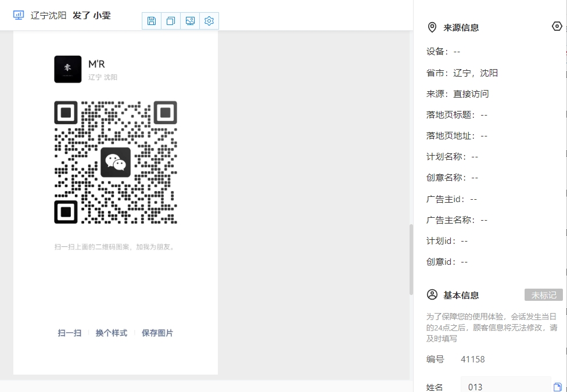This screenshot has width=567, height=392.
Task: Click the 来源信息 heading
Action: pos(461,27)
